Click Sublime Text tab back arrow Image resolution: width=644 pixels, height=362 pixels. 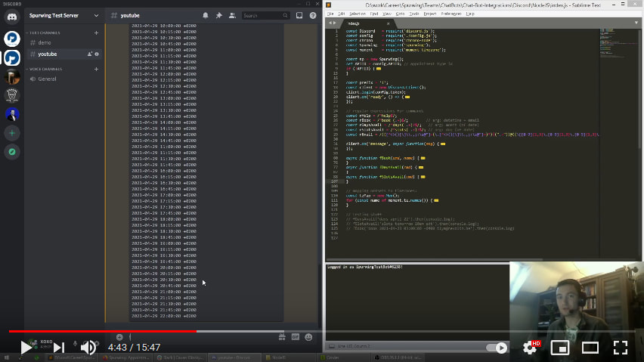330,23
